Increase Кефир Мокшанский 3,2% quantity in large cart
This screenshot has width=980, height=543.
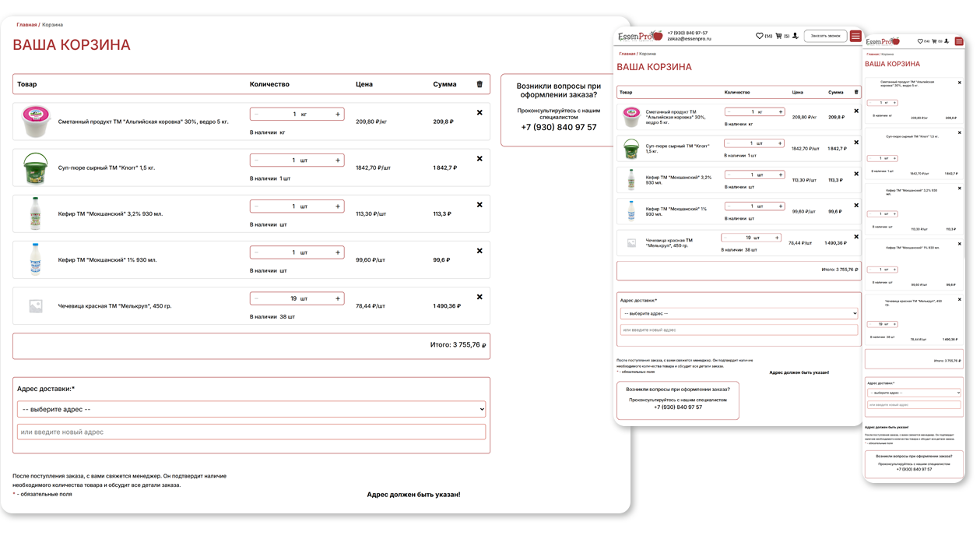pyautogui.click(x=338, y=206)
